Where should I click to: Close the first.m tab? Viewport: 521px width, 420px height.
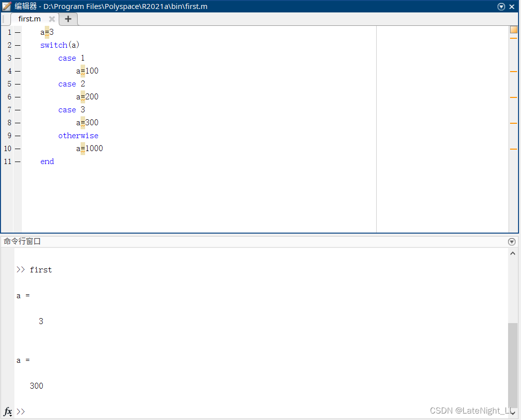click(52, 19)
